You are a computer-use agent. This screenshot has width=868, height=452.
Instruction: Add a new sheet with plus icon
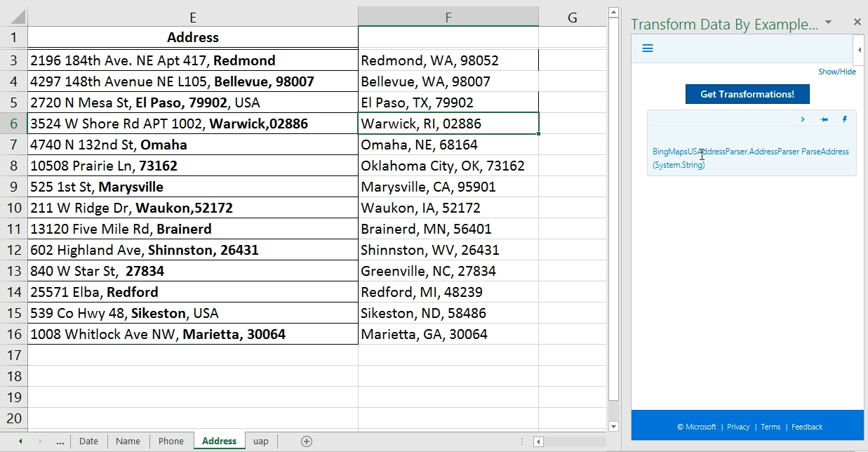[306, 441]
